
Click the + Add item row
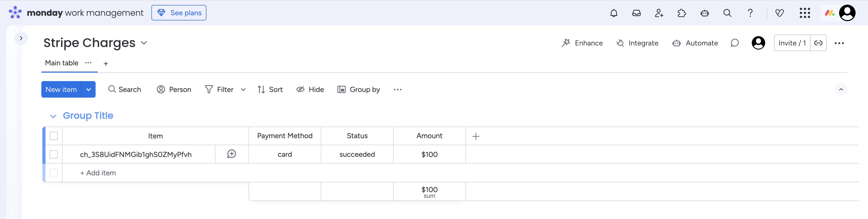(x=98, y=173)
